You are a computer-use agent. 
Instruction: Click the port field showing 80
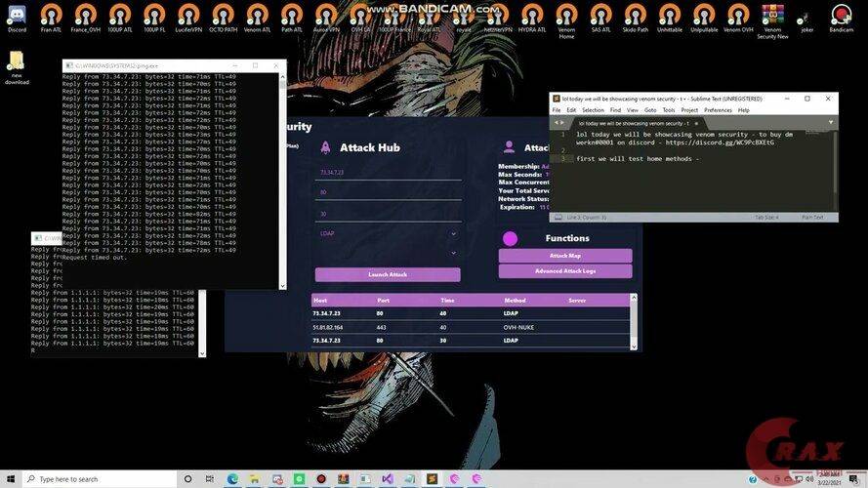tap(388, 192)
